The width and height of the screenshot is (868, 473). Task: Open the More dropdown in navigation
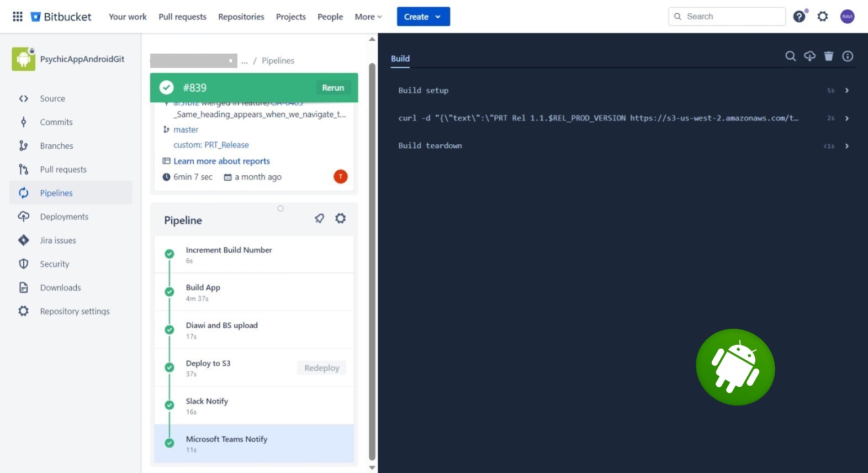[368, 17]
